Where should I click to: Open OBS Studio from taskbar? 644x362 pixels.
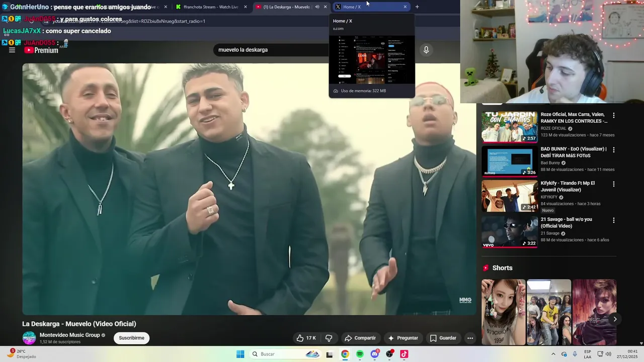[x=389, y=354]
